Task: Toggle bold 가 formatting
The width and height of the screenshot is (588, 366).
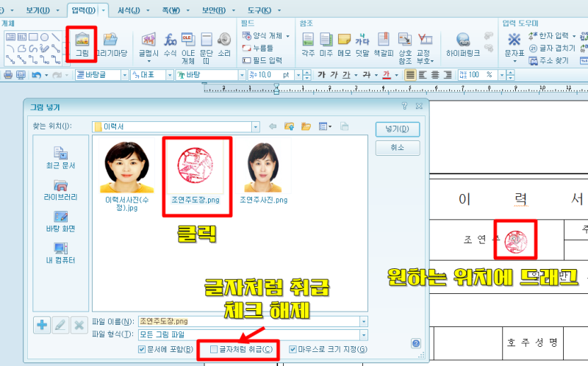Action: (321, 75)
